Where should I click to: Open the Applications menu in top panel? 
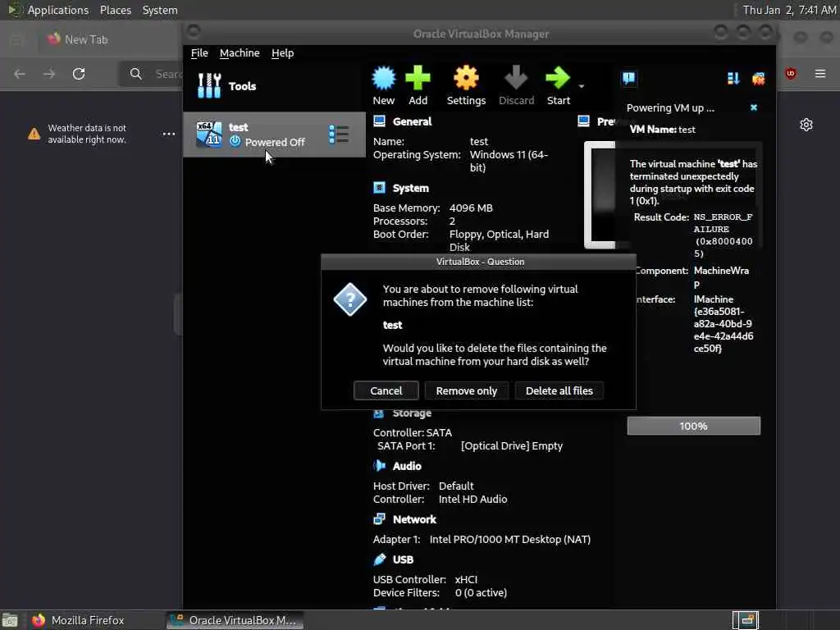(x=58, y=10)
